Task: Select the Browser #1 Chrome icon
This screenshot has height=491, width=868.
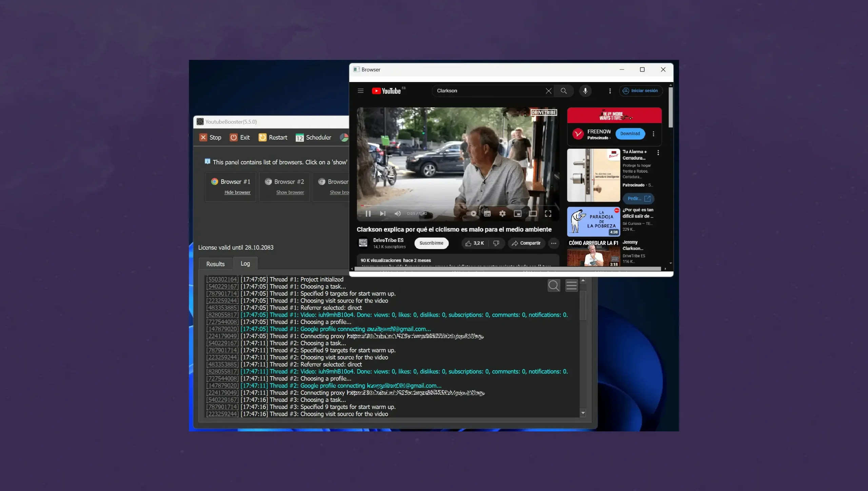Action: [214, 182]
